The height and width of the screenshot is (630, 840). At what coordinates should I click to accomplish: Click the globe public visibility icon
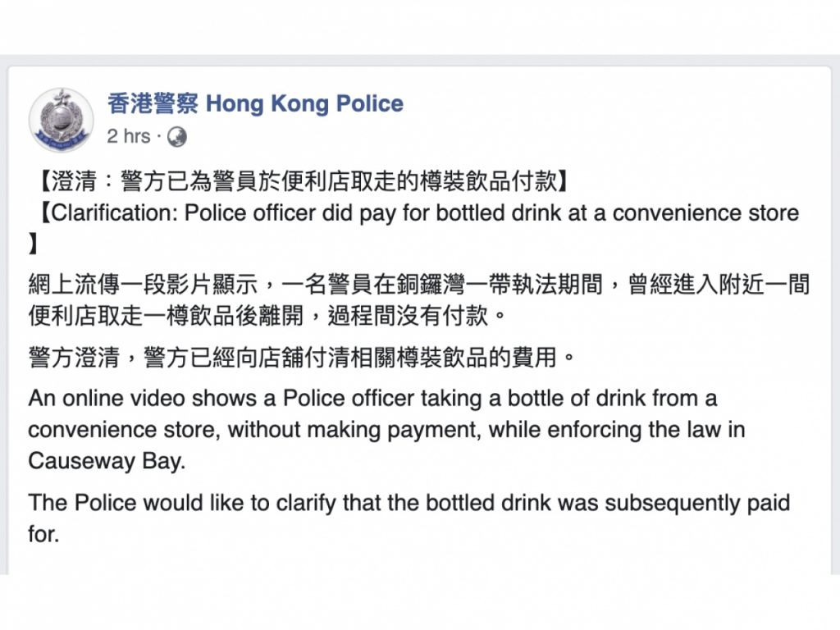176,137
